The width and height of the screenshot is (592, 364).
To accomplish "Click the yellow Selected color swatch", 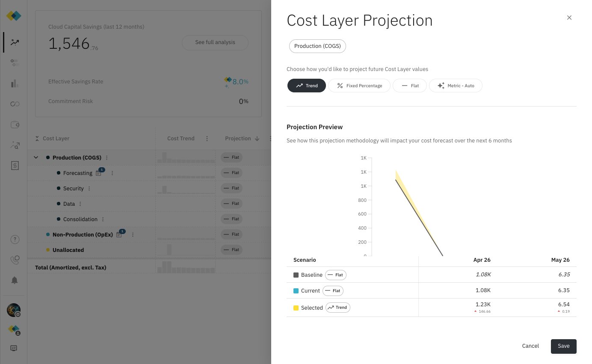I will pos(296,308).
